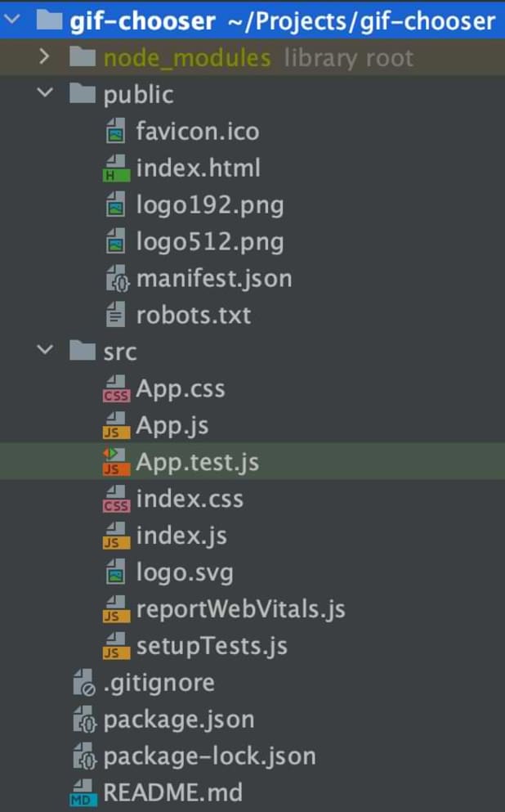Image resolution: width=505 pixels, height=812 pixels.
Task: Select manifest.json file name
Action: [x=214, y=279]
